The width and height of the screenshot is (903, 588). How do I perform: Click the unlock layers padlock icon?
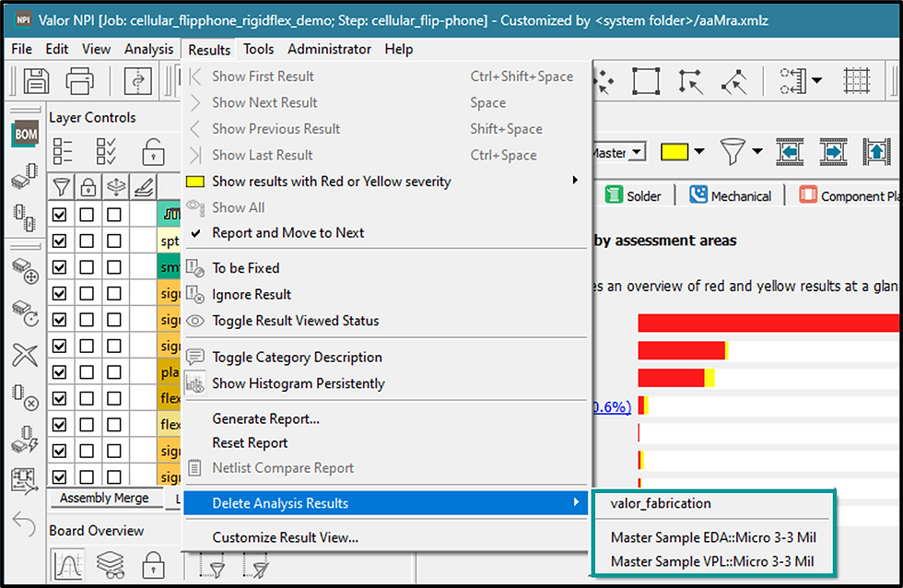click(x=153, y=151)
